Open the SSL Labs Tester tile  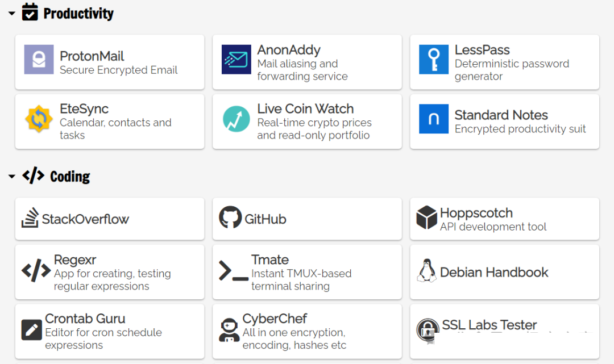click(x=504, y=331)
